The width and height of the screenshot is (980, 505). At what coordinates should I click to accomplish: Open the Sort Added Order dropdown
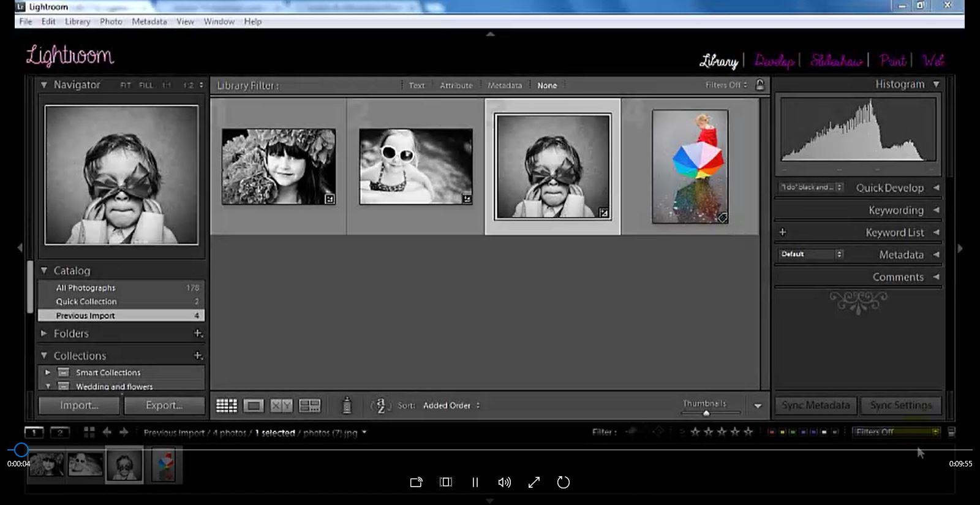pos(451,405)
